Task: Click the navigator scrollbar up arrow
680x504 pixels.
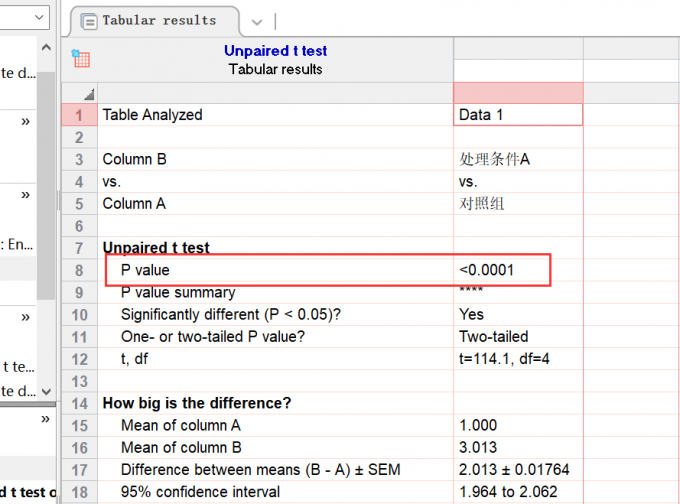Action: [46, 46]
